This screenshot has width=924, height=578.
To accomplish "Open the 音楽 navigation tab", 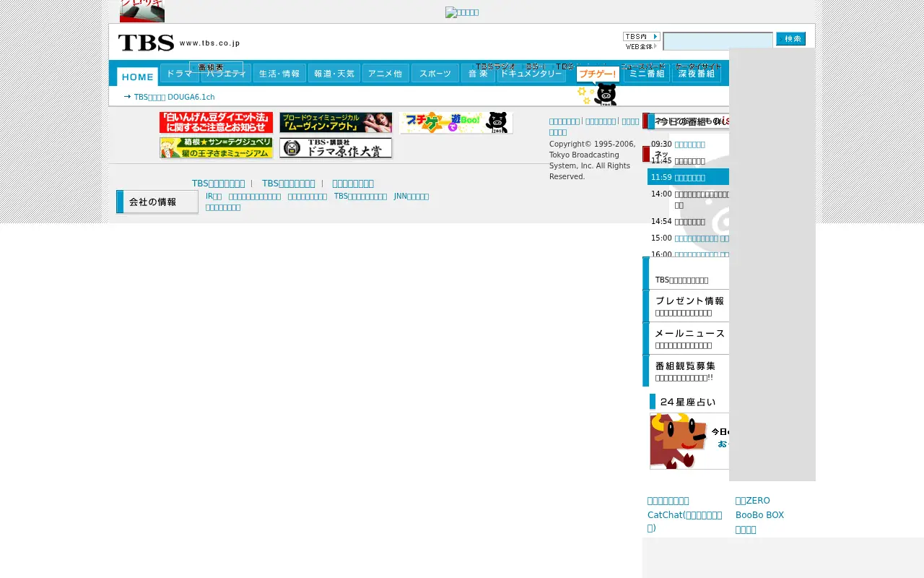I will (478, 73).
